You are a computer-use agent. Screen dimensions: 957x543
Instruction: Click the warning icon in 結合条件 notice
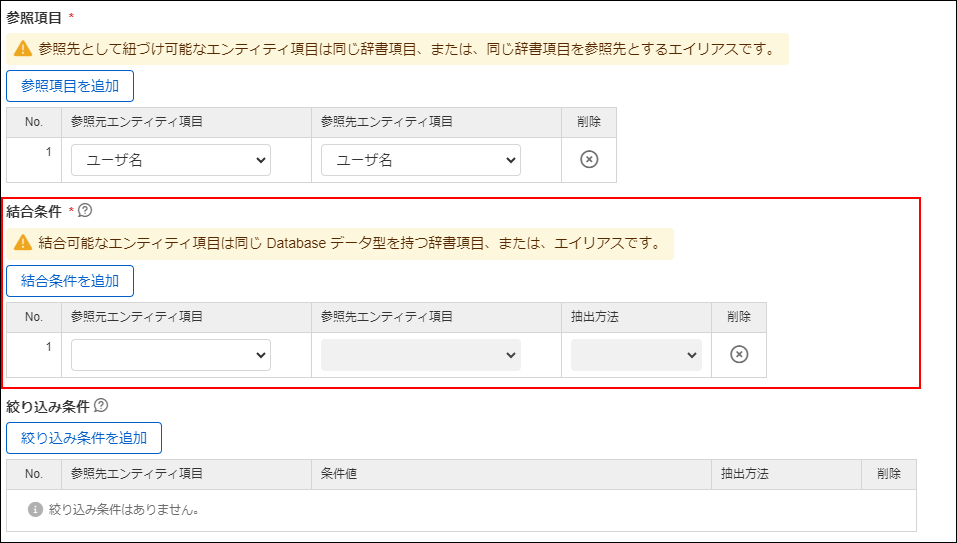[x=23, y=243]
